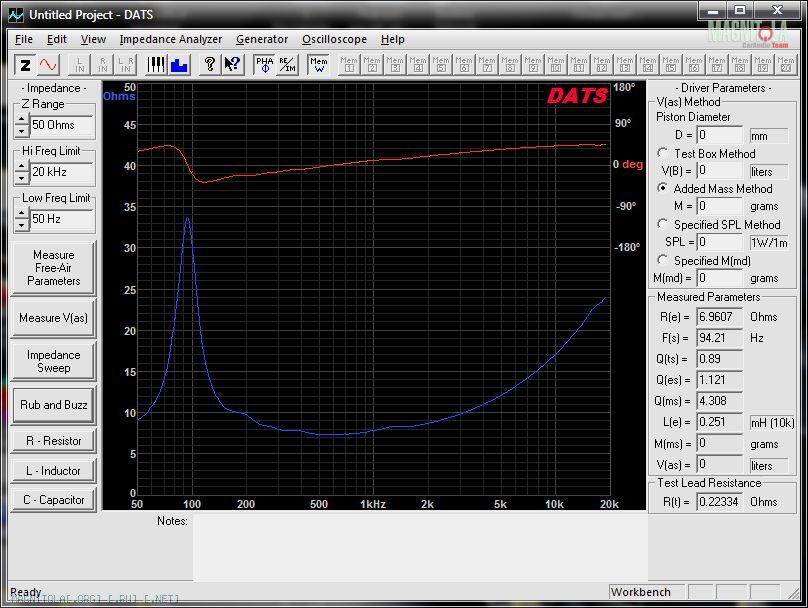
Task: Select memory slot Mem 3
Action: (395, 65)
